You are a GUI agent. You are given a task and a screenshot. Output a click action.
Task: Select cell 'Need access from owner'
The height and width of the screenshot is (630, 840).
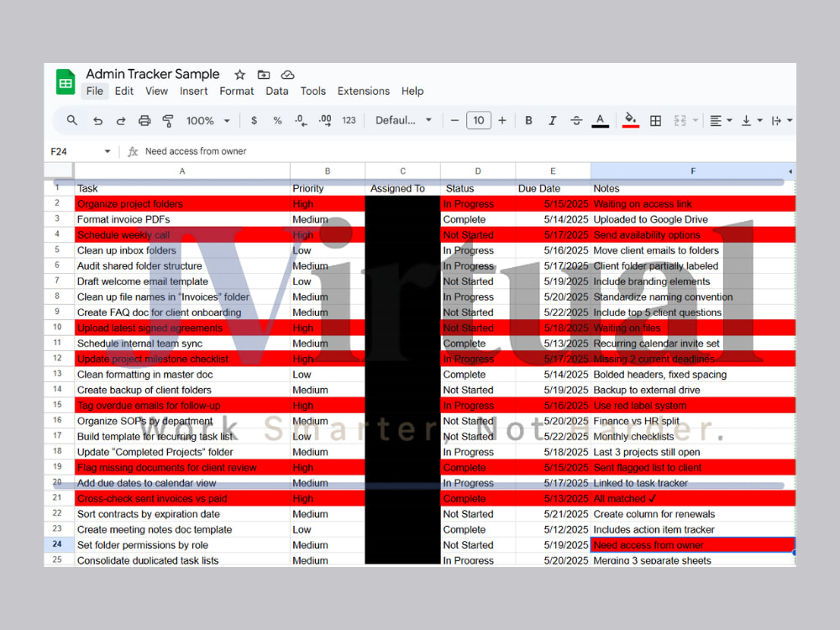coord(693,545)
